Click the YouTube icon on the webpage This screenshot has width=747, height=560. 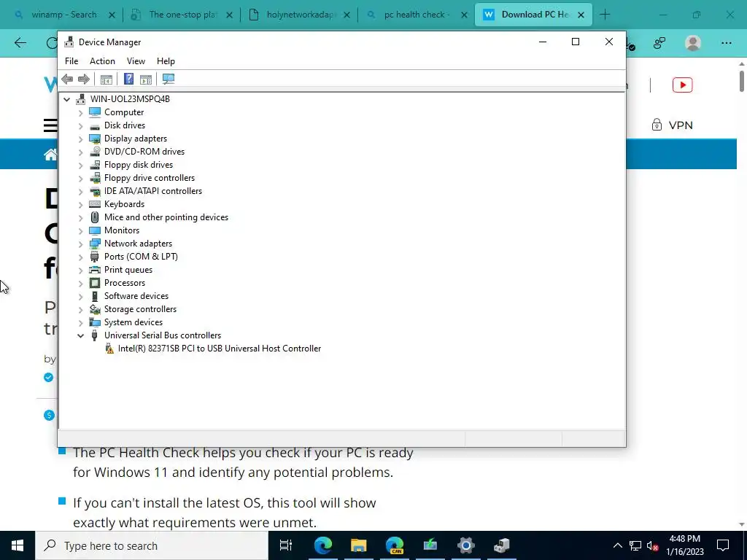point(682,85)
